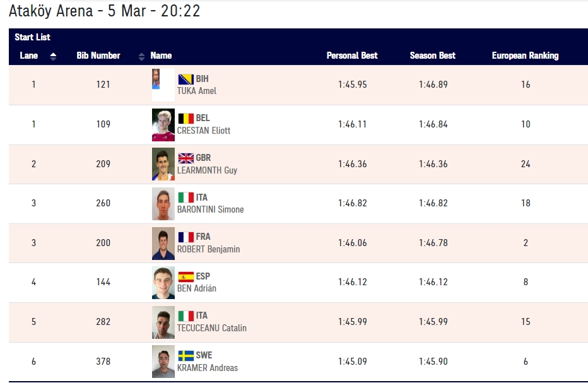
Task: Click the sort arrows beside Bib Number
Action: coord(141,56)
